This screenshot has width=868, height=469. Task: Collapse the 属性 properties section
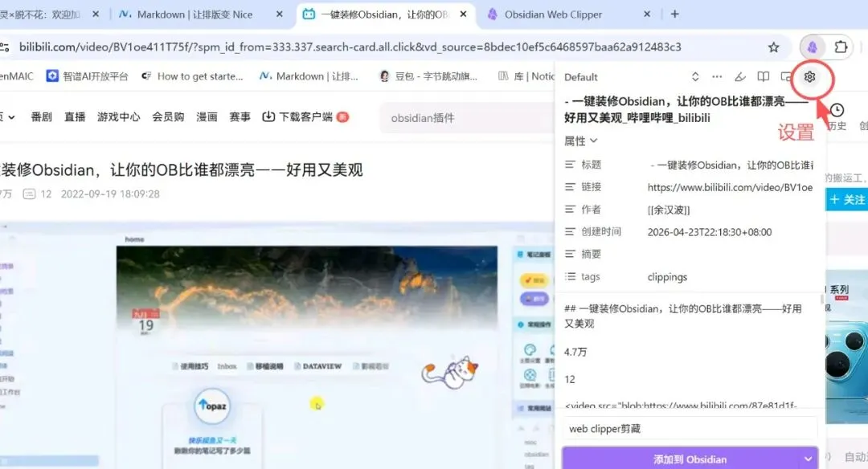(581, 141)
